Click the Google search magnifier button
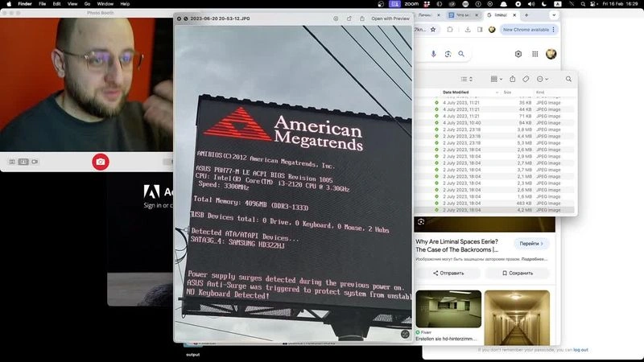The height and width of the screenshot is (362, 644). coord(461,54)
